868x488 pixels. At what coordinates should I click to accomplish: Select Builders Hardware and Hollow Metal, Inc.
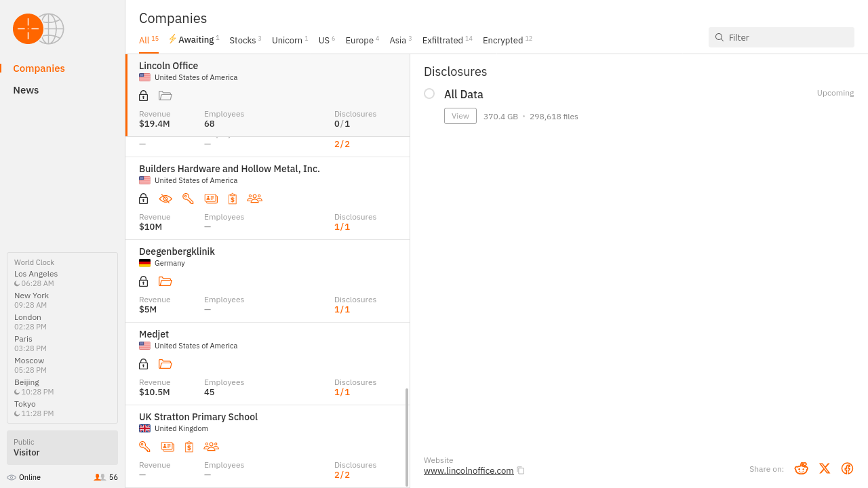pyautogui.click(x=268, y=198)
